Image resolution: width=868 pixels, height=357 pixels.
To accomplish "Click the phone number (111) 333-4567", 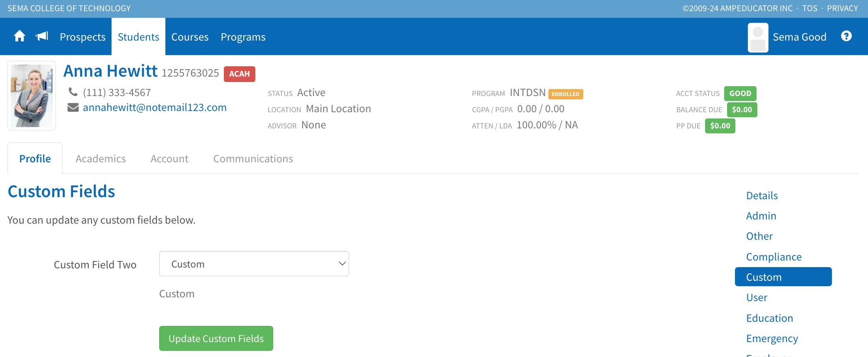I will click(117, 92).
